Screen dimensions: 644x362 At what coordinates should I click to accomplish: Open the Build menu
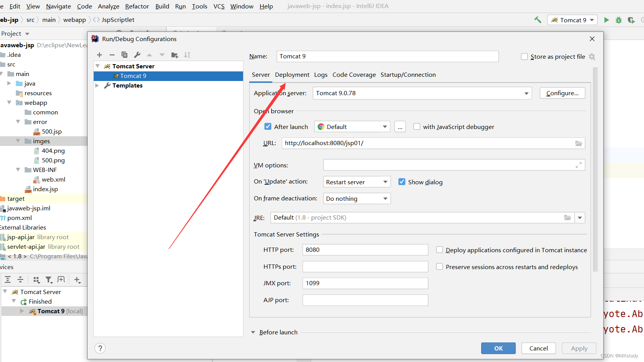162,6
